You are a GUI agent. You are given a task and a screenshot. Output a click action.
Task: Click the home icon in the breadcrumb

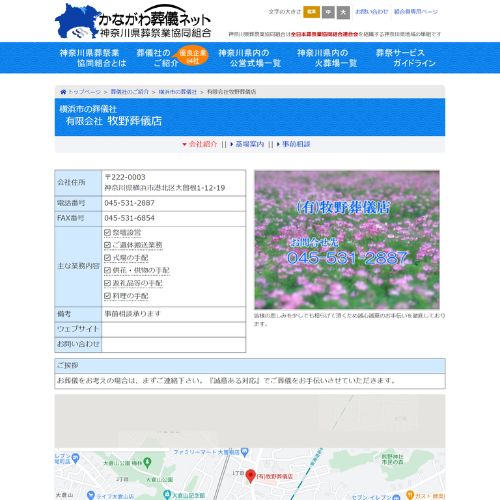[x=63, y=92]
